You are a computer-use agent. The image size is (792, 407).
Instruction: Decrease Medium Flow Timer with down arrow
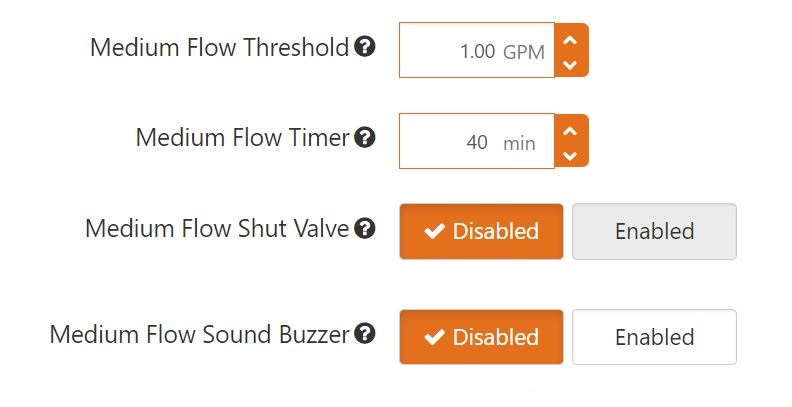[571, 155]
